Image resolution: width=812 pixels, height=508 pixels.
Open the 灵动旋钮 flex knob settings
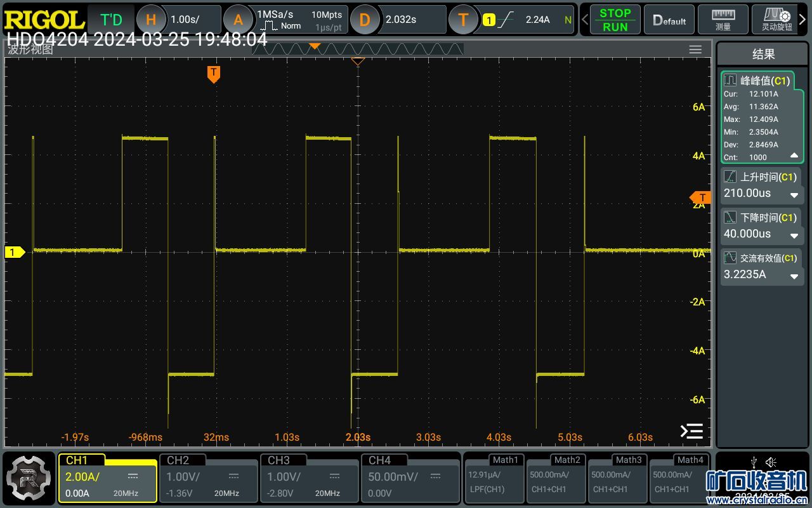point(776,20)
